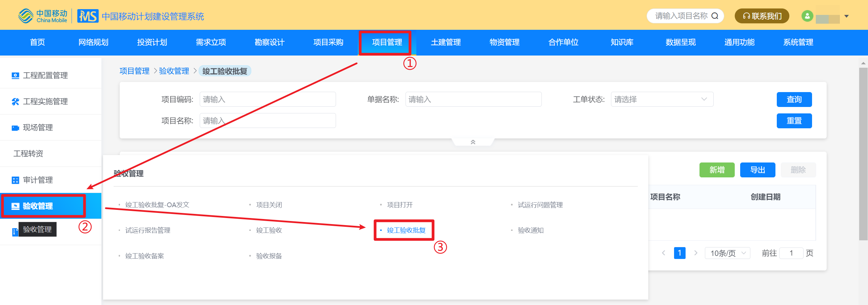868x305 pixels.
Task: Click the 重置 button
Action: pyautogui.click(x=794, y=121)
